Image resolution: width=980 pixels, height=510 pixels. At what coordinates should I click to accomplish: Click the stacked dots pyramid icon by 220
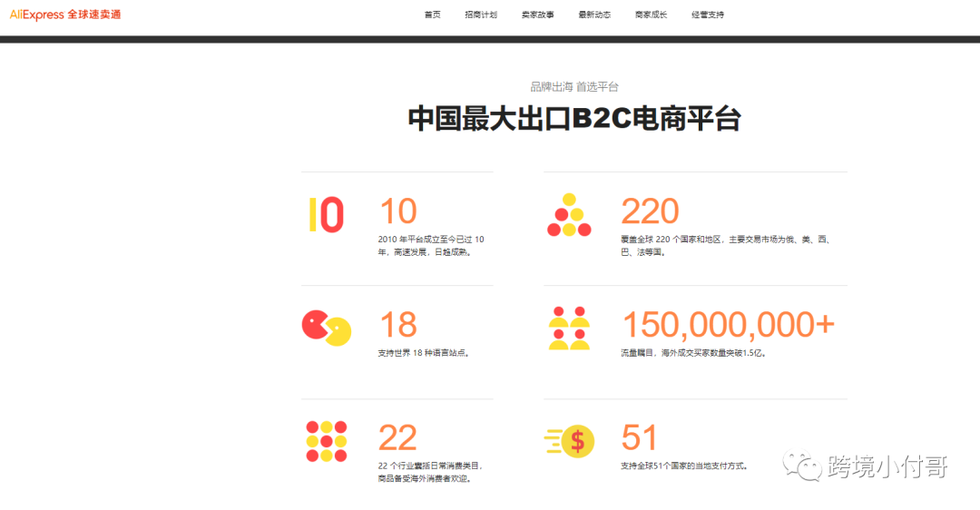[569, 215]
